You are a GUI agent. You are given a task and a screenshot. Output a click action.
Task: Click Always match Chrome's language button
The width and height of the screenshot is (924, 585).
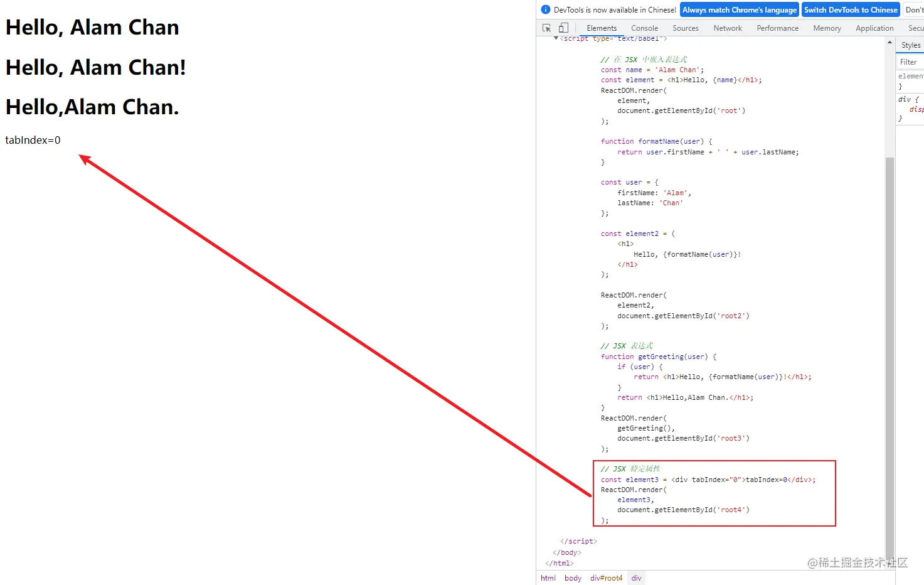point(740,10)
